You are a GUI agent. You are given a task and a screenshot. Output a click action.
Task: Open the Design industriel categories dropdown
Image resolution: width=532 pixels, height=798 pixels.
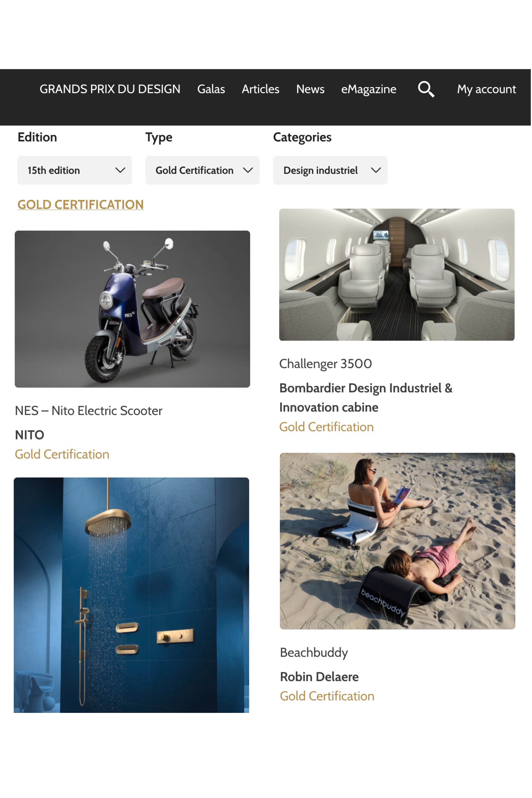(x=330, y=170)
